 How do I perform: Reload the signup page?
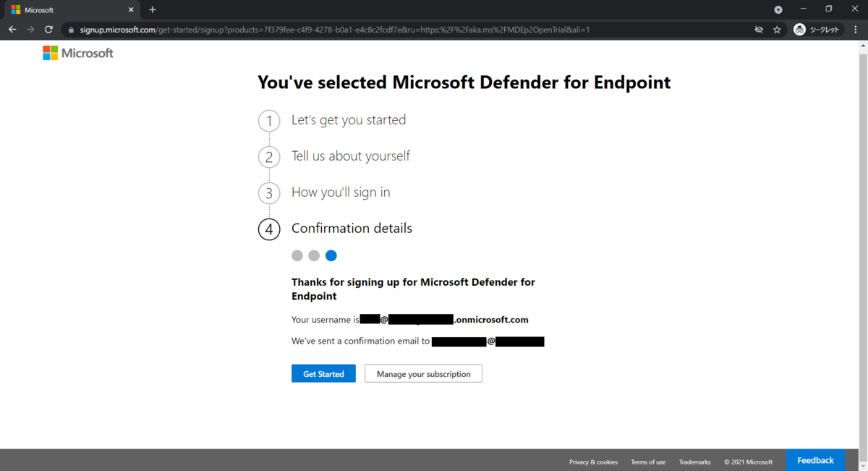pos(48,30)
